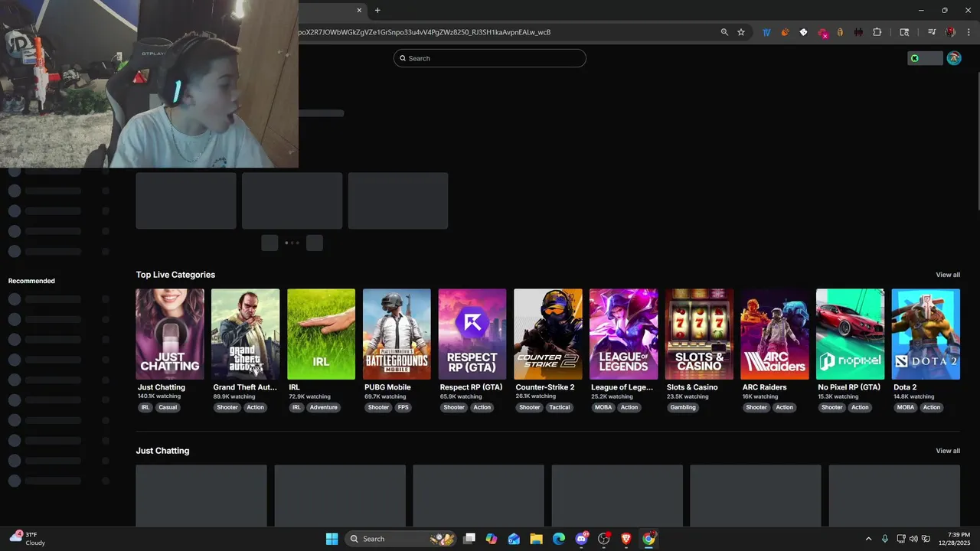
Task: Click Shooter tag under ARC Raiders
Action: coord(756,407)
